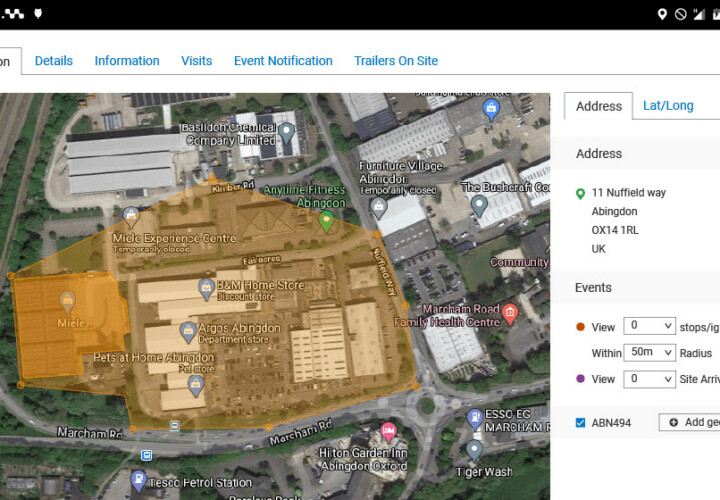The image size is (720, 500).
Task: Click the signal strength icon in status bar
Action: click(x=699, y=14)
